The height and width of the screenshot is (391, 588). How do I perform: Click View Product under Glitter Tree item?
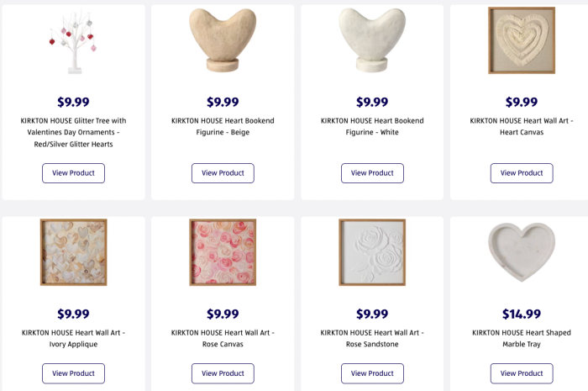73,173
